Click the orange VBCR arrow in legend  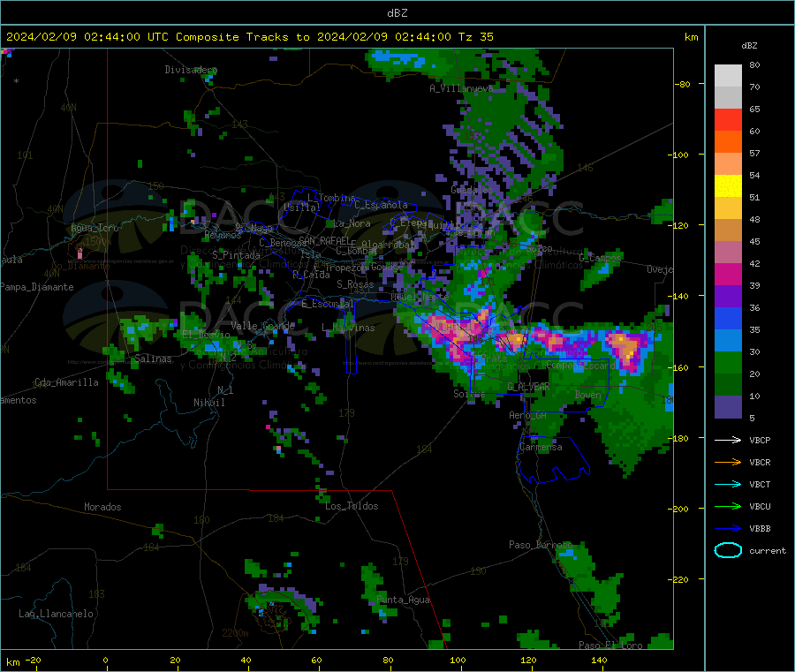click(x=728, y=462)
